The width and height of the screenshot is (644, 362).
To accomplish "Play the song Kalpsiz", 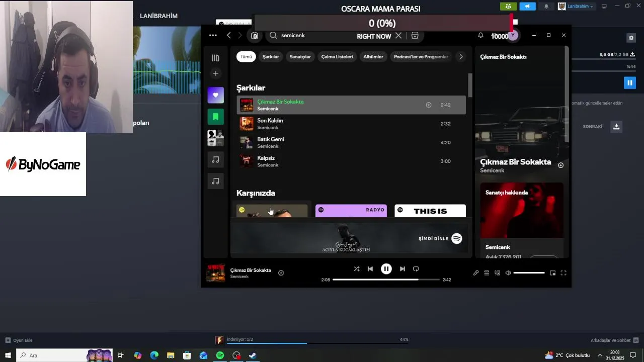I will pos(351,161).
